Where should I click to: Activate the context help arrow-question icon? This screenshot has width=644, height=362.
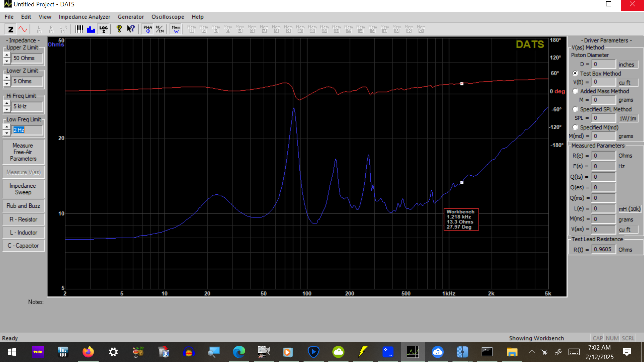131,29
